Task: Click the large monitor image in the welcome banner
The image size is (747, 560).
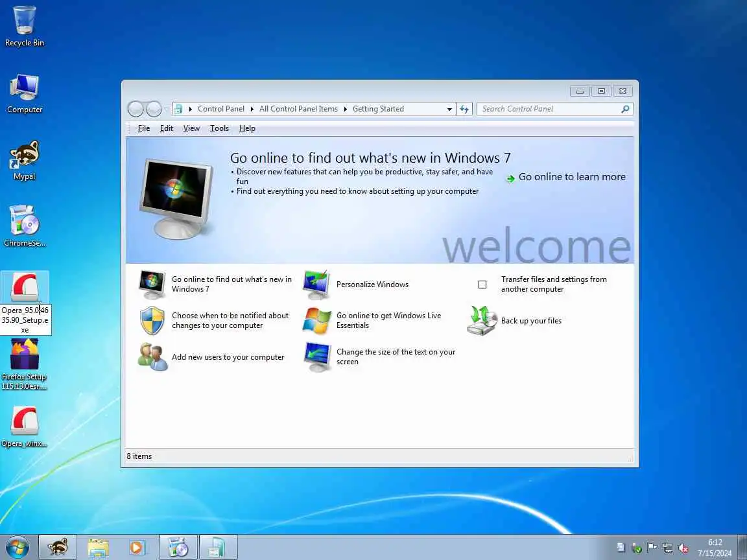Action: click(176, 199)
